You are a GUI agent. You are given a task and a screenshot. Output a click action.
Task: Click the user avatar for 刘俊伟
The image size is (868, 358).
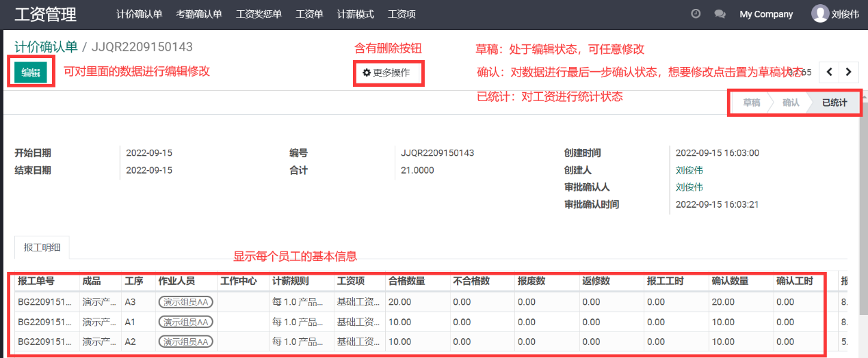pyautogui.click(x=819, y=14)
